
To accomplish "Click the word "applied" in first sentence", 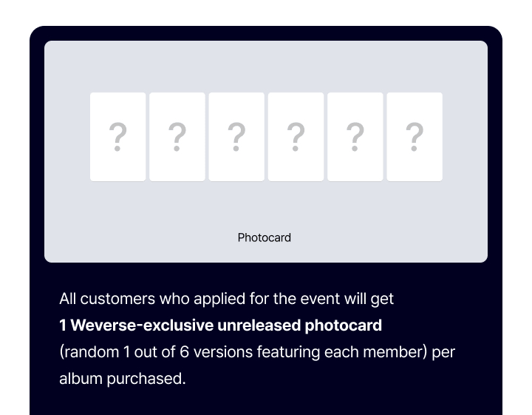I will 218,299.
